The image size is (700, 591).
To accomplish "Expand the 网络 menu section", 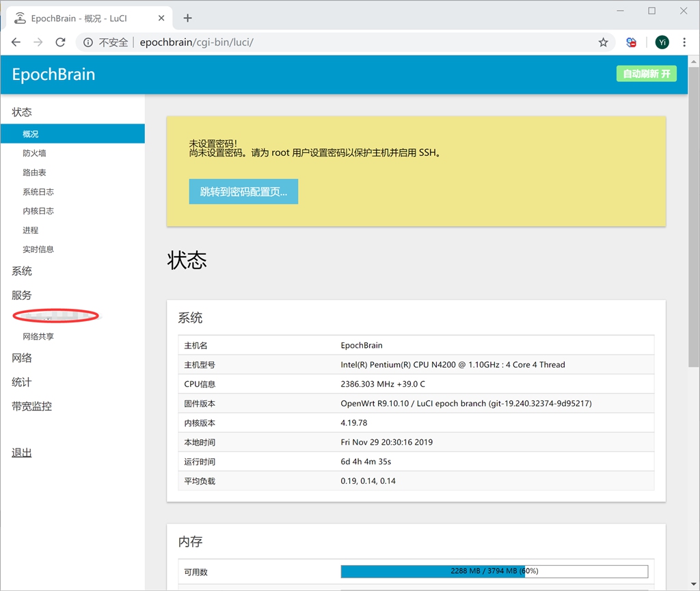I will (22, 358).
